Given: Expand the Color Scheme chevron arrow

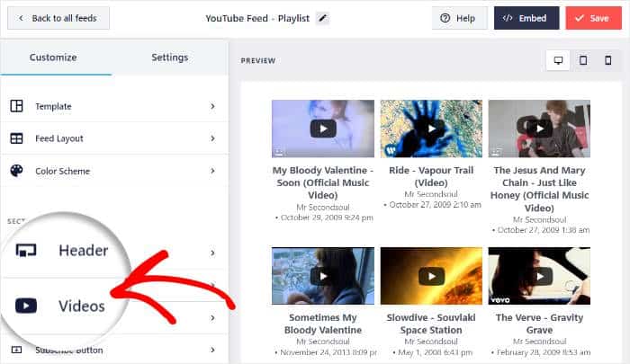Looking at the screenshot, I should coord(212,171).
